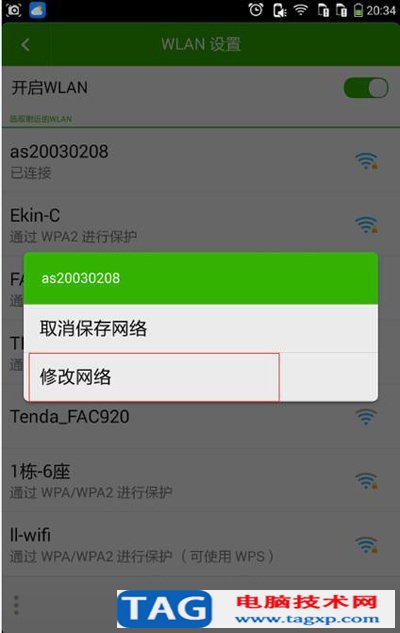Tap the Tenda_FAC920 signal icon
The width and height of the screenshot is (400, 633).
tap(366, 417)
